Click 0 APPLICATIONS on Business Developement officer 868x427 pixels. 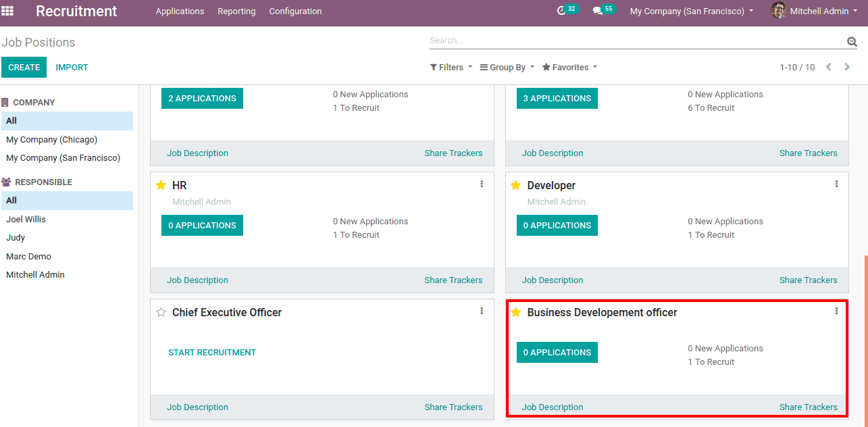(557, 352)
